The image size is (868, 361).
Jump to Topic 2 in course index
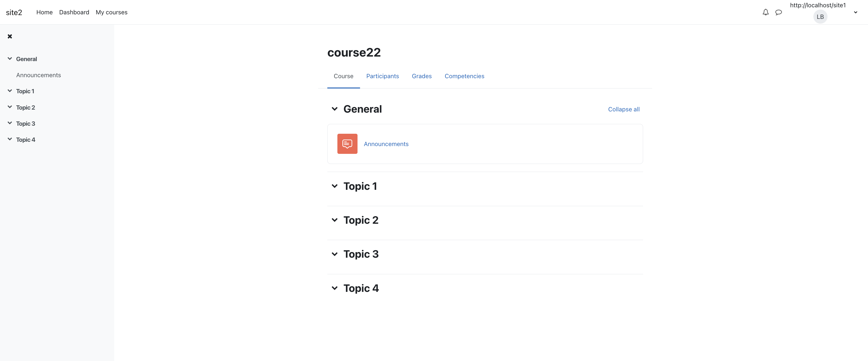(26, 107)
